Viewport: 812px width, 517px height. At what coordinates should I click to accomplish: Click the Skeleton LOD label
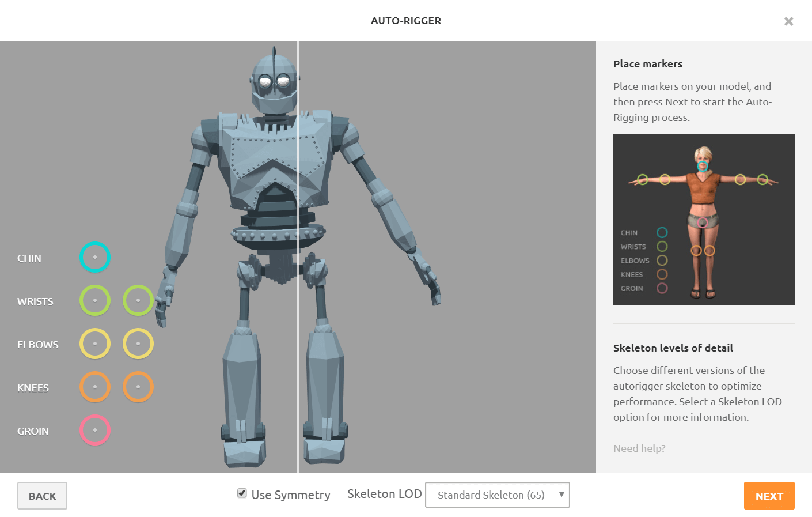(x=385, y=494)
